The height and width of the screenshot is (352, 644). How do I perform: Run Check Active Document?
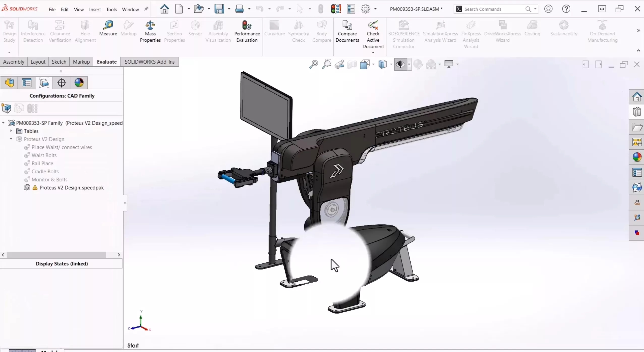373,35
